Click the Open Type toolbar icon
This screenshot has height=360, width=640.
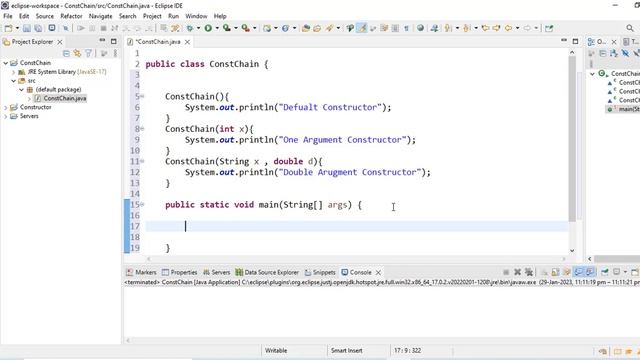point(306,28)
